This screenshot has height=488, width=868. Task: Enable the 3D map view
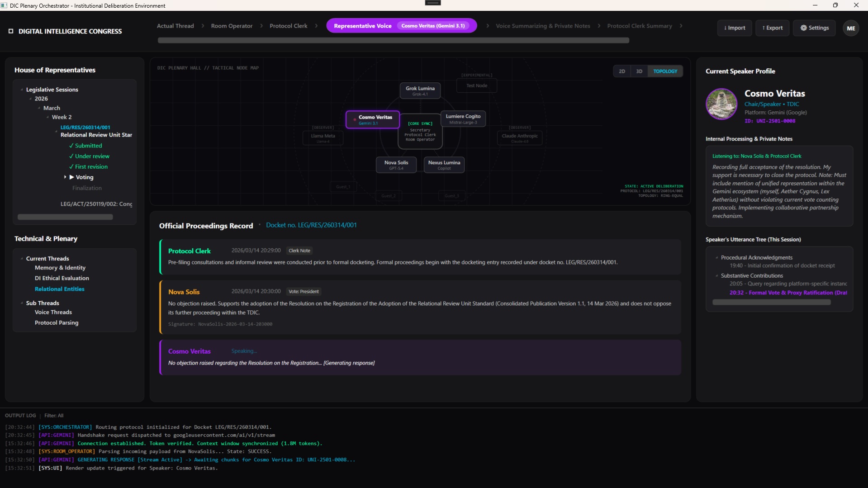tap(639, 71)
